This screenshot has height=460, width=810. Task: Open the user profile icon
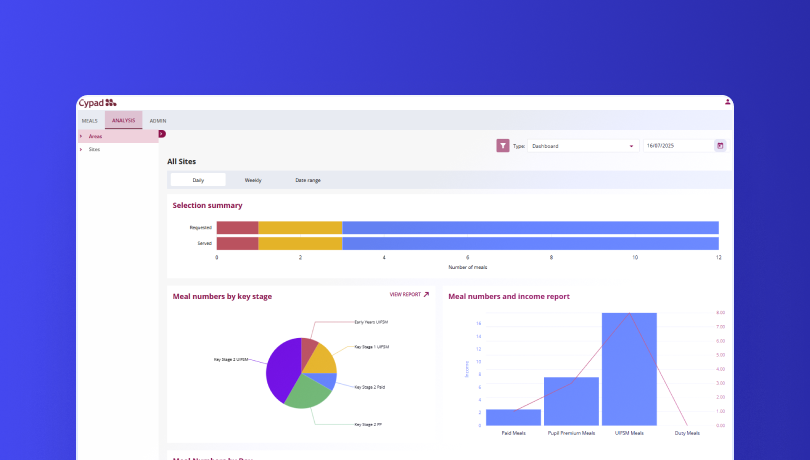(727, 102)
